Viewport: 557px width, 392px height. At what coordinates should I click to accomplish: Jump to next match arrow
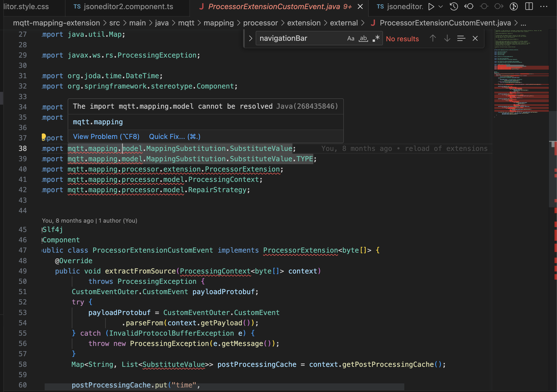click(447, 38)
